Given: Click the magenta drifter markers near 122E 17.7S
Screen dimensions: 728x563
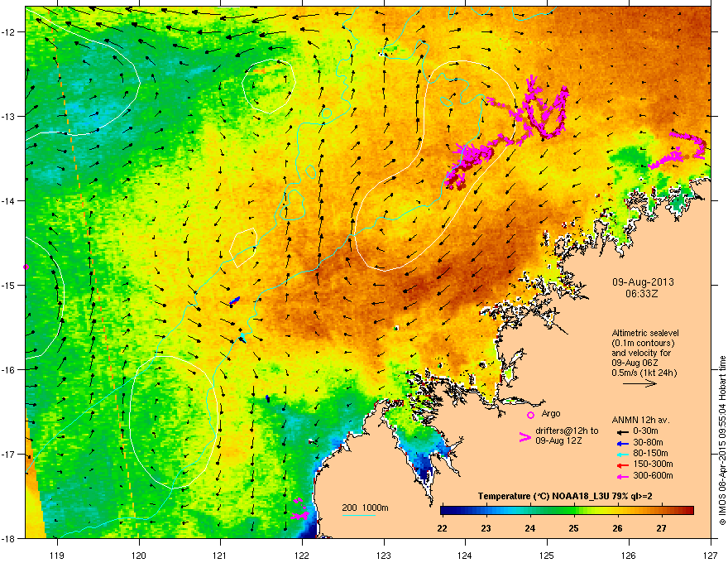Looking at the screenshot, I should pos(299,509).
